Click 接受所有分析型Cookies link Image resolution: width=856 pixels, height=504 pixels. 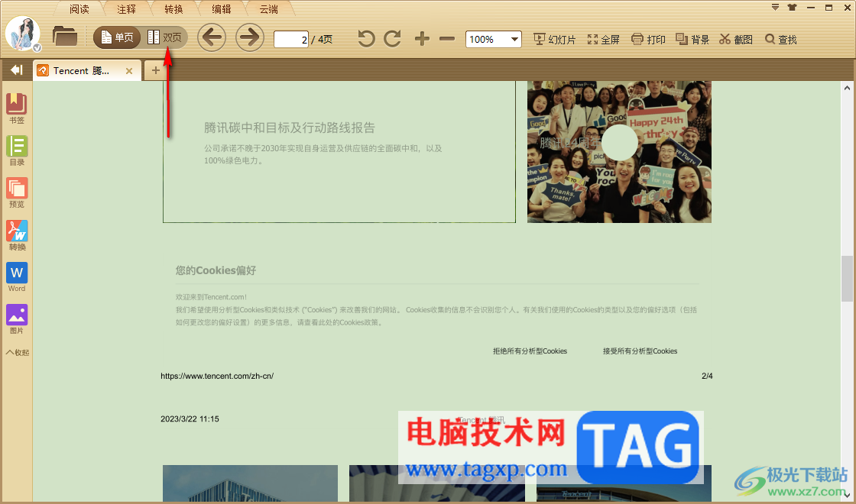tap(640, 351)
